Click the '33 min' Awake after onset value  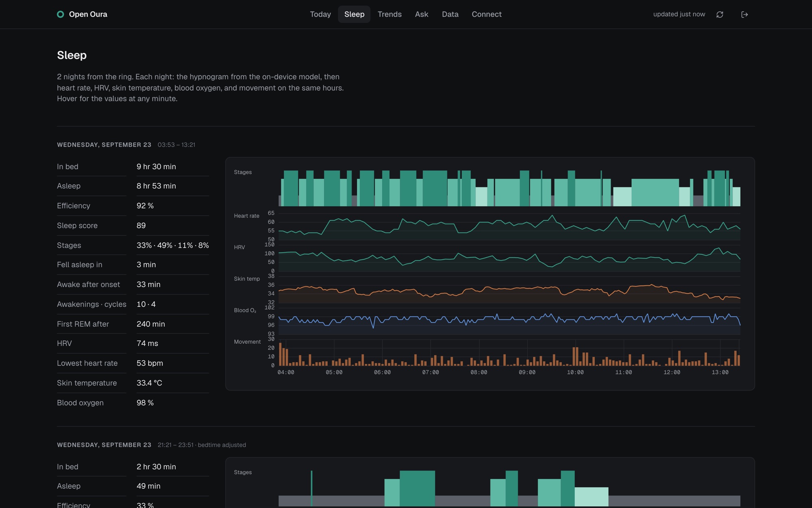pyautogui.click(x=148, y=284)
